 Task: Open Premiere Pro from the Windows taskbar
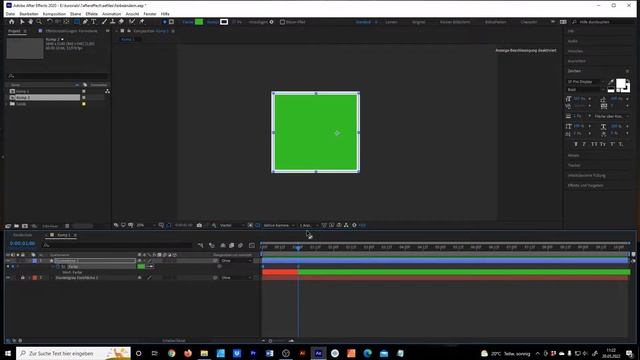pyautogui.click(x=253, y=353)
